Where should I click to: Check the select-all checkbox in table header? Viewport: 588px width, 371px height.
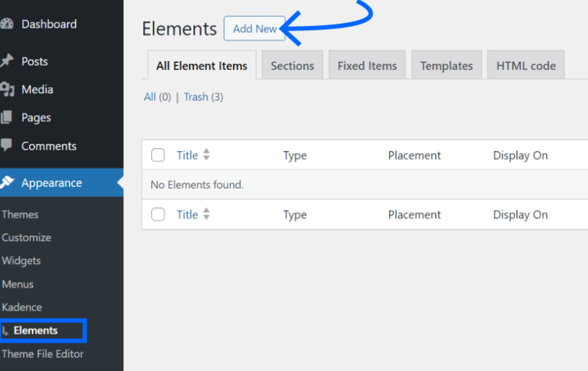[x=158, y=155]
